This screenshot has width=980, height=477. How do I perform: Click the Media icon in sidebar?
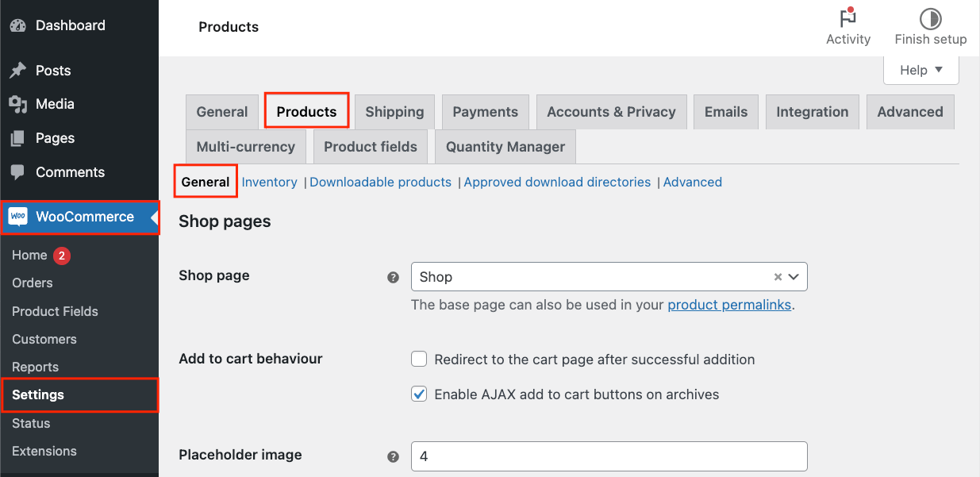17,104
